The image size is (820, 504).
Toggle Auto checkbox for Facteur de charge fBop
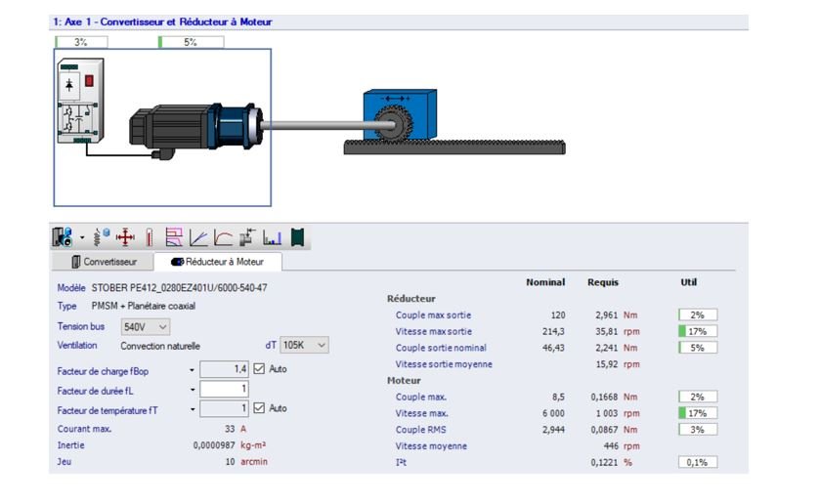coord(259,368)
